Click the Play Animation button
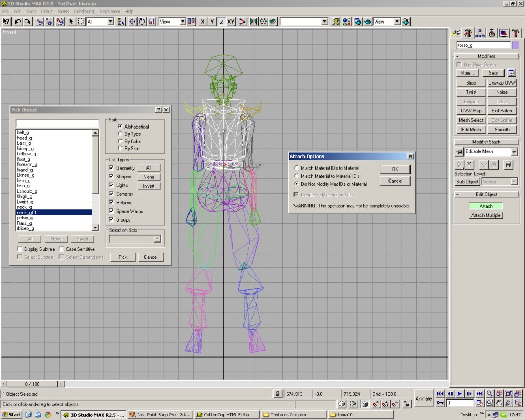 (460, 394)
